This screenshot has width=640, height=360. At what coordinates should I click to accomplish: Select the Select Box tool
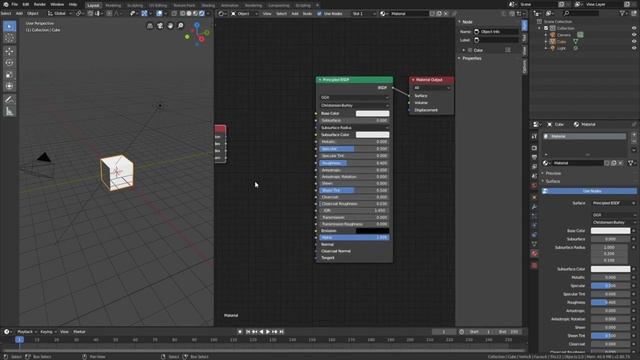[9, 27]
